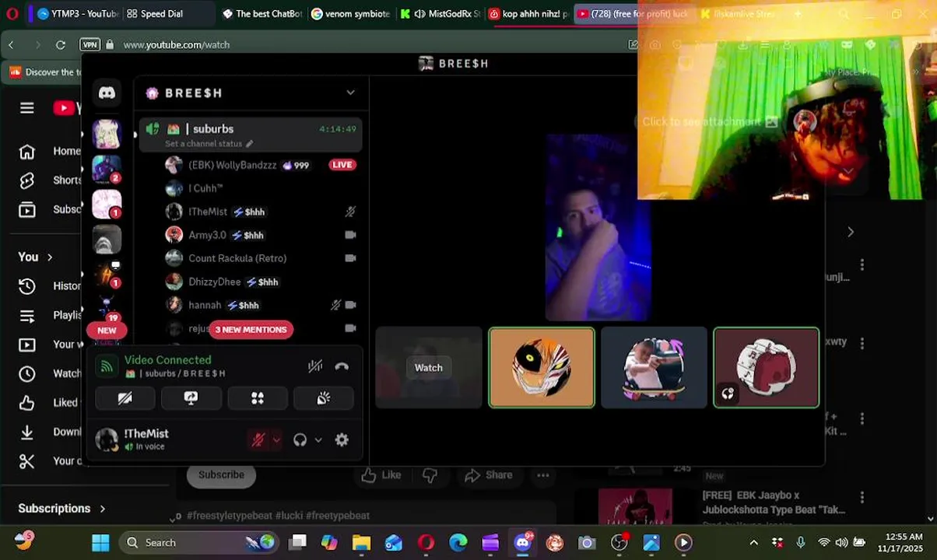Click the YouTube address bar URL

(176, 45)
